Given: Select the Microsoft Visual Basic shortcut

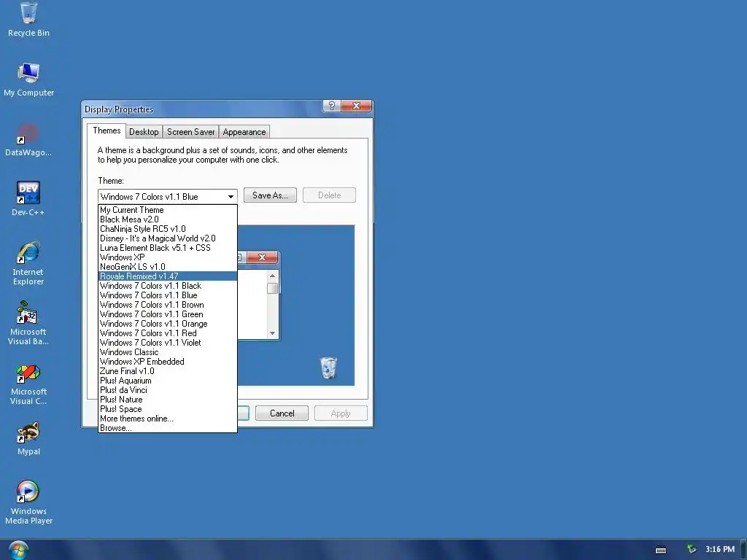Looking at the screenshot, I should point(28,323).
